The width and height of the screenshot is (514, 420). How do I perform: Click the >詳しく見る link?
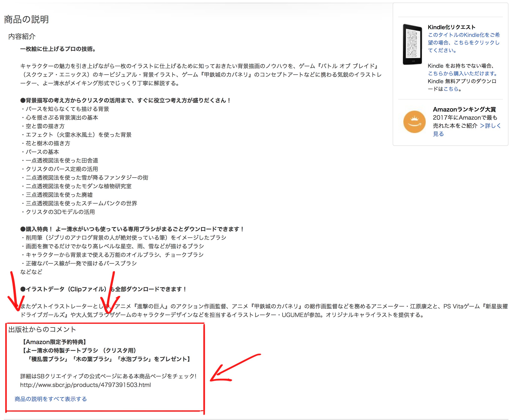[467, 130]
